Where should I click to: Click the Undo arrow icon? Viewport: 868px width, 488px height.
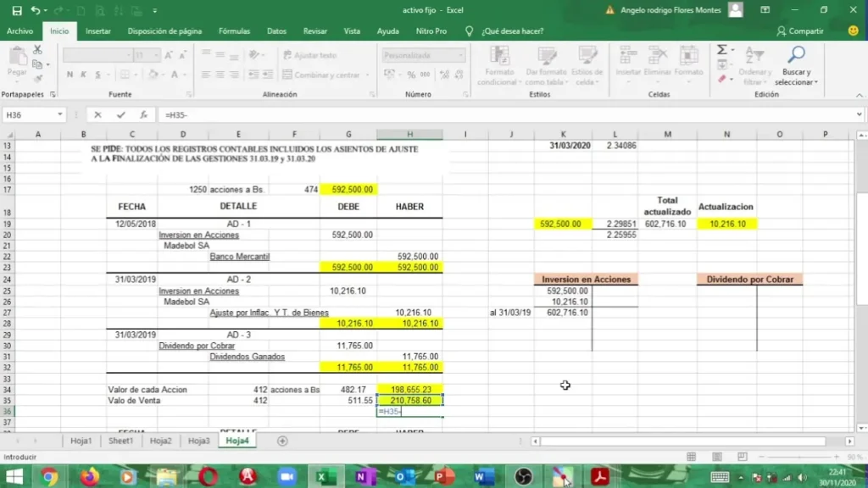36,10
